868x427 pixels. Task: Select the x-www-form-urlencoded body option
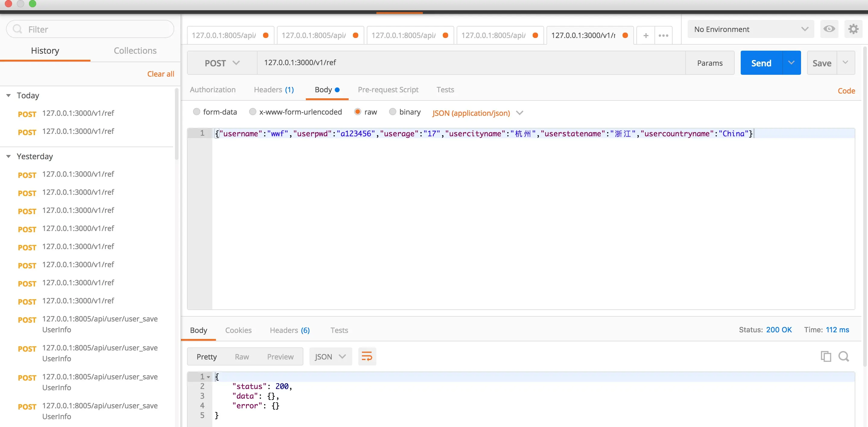253,112
